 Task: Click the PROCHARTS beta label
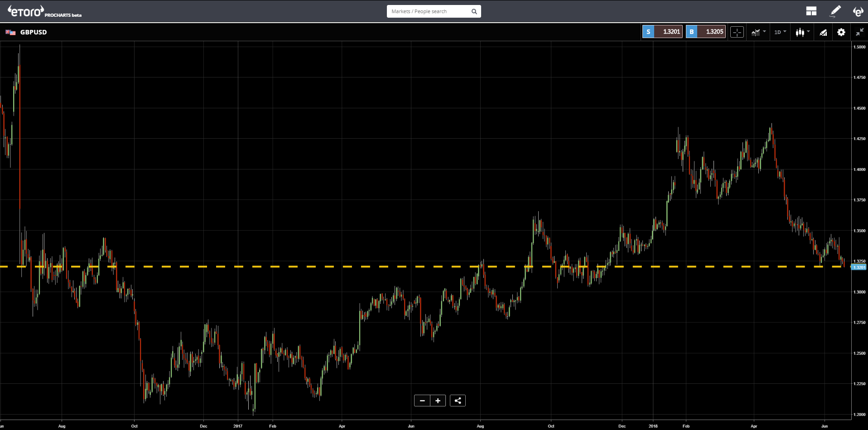[x=63, y=15]
